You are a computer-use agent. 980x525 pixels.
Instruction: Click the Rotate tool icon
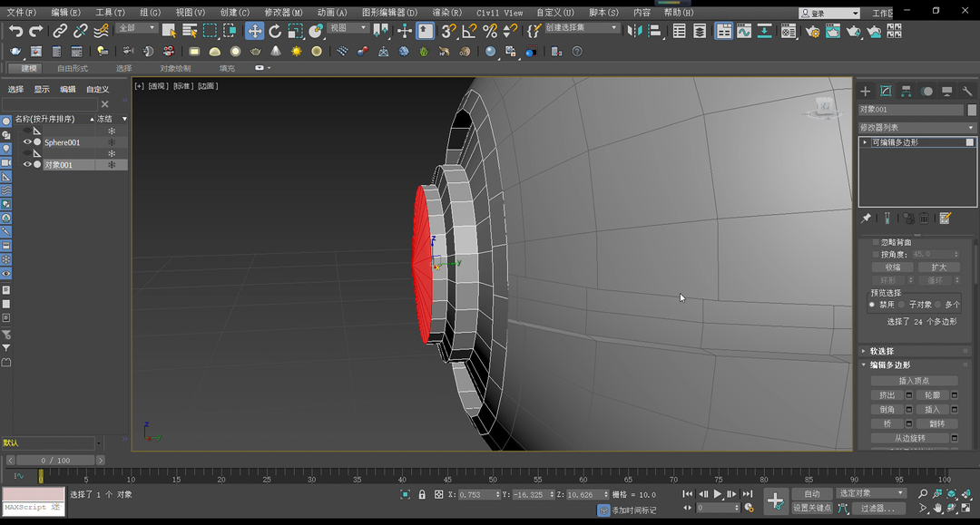click(x=275, y=31)
